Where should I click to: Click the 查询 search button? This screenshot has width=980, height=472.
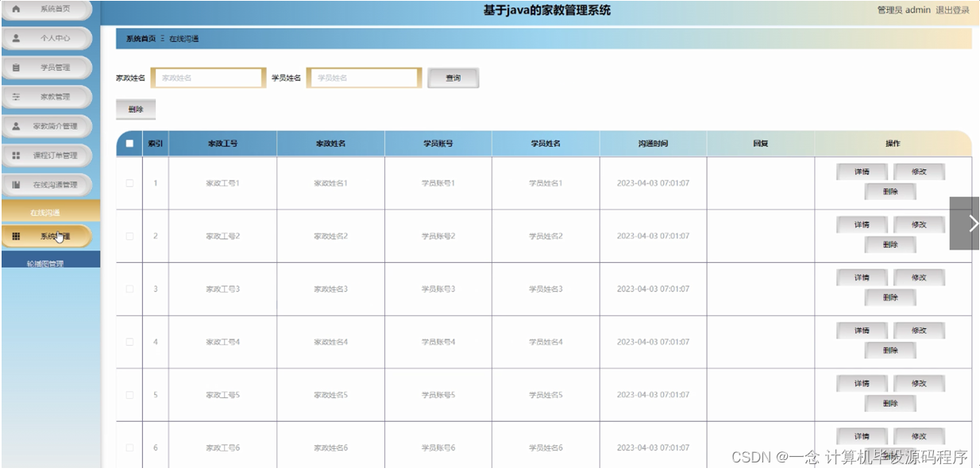[x=453, y=78]
